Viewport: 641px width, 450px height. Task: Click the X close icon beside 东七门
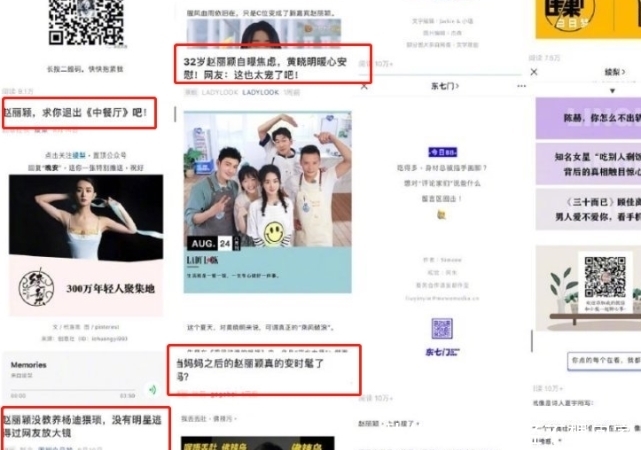pos(364,86)
